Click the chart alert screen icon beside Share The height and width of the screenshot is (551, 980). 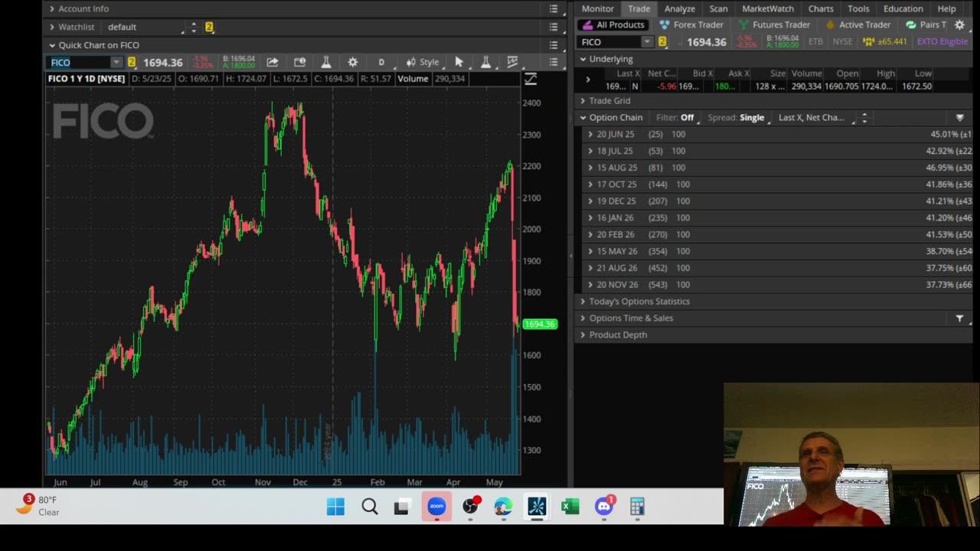[299, 62]
